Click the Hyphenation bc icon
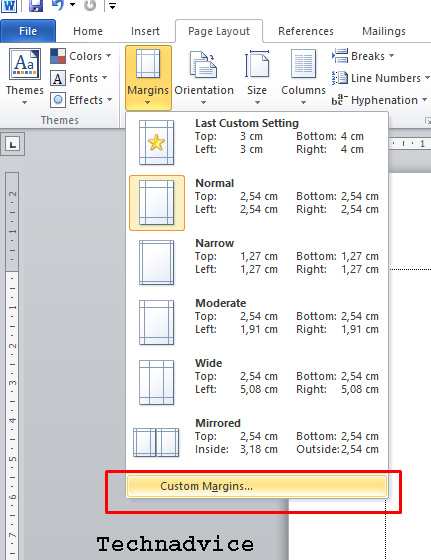 [x=340, y=100]
